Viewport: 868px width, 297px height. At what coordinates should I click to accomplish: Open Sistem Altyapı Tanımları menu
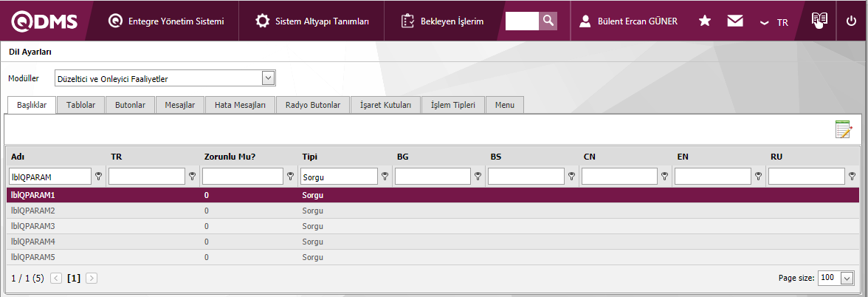pyautogui.click(x=313, y=21)
